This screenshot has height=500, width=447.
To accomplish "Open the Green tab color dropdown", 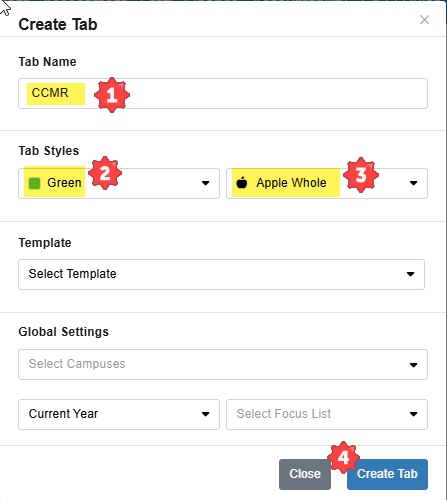I will 119,183.
